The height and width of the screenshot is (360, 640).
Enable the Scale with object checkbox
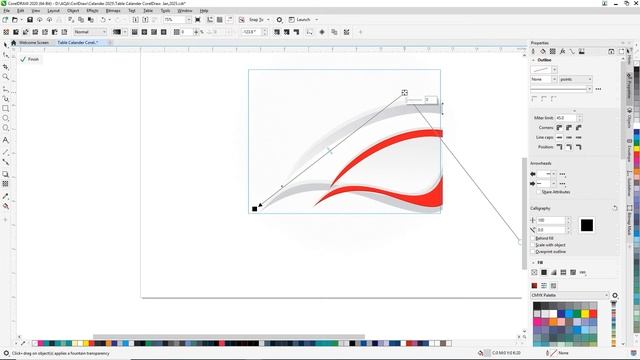[x=533, y=245]
